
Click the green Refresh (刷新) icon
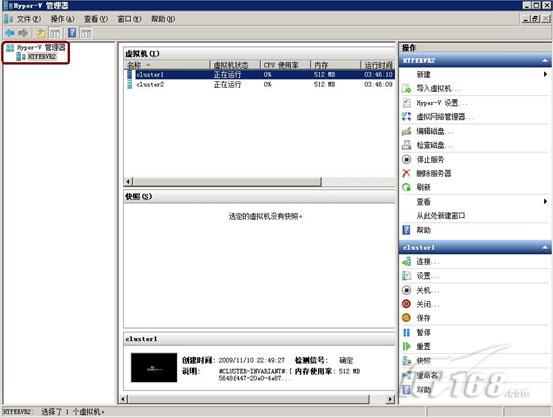407,187
